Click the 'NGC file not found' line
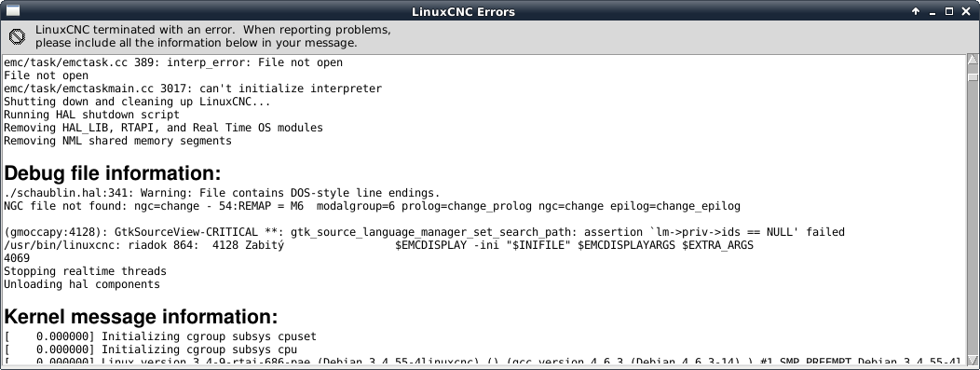The width and height of the screenshot is (980, 370). click(x=372, y=206)
